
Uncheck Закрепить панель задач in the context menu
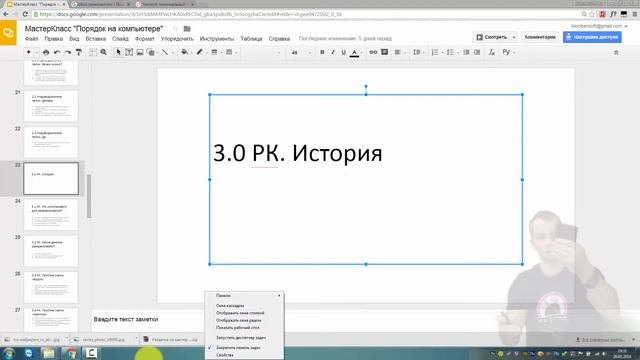pos(244,348)
